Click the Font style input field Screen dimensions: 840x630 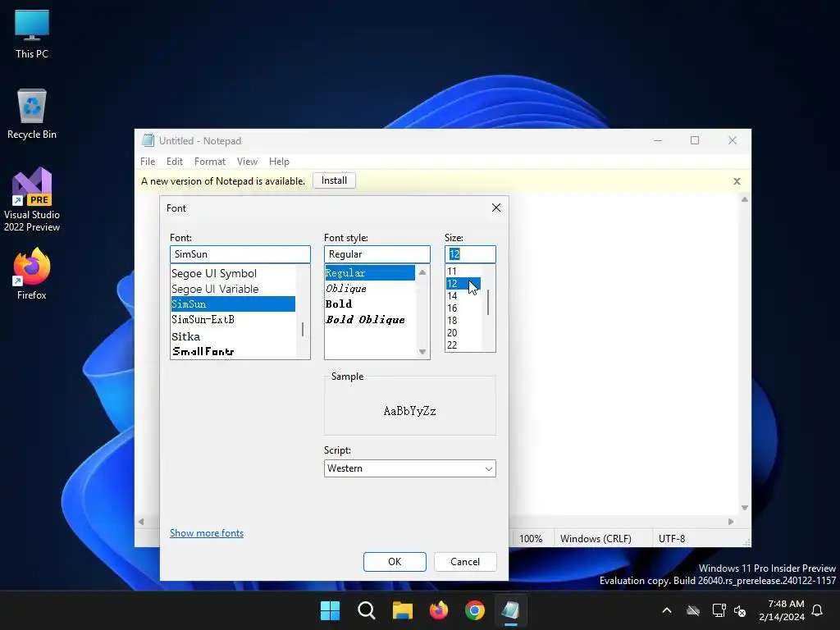click(377, 254)
